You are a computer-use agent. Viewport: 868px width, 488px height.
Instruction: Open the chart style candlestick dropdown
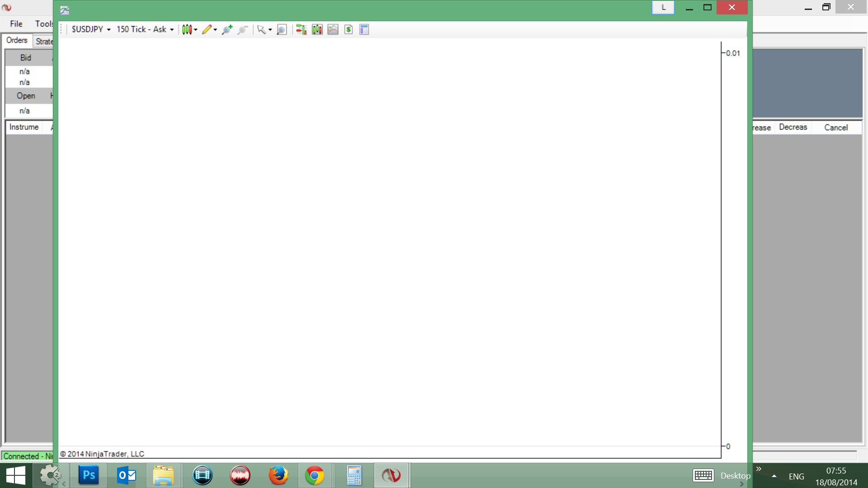[x=189, y=30]
